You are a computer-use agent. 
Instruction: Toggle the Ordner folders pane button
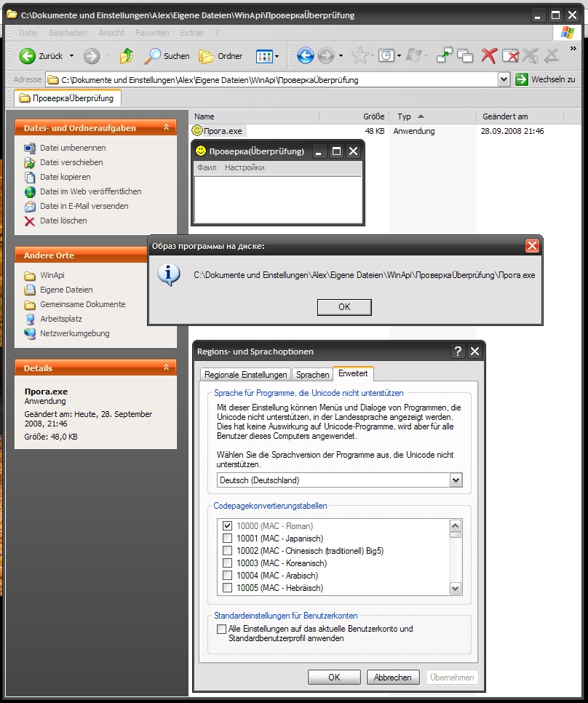pos(220,56)
